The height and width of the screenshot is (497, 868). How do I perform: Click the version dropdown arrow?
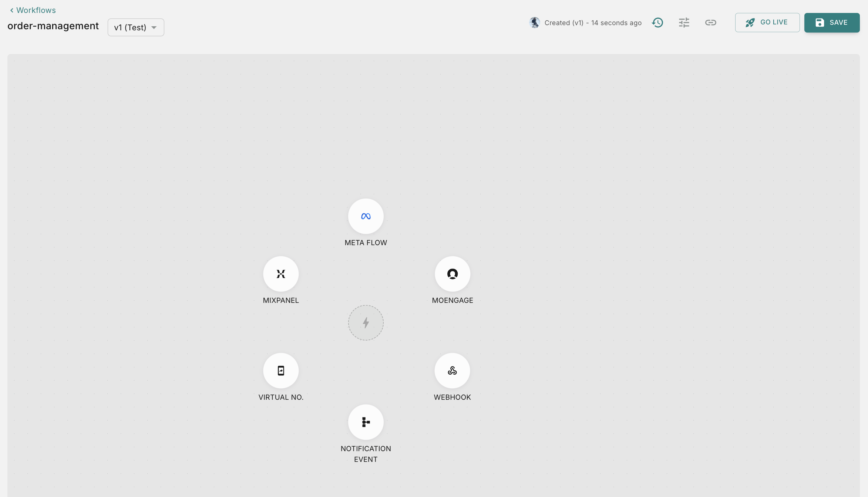(154, 27)
